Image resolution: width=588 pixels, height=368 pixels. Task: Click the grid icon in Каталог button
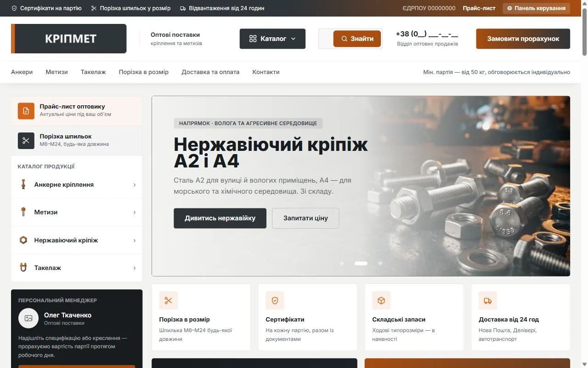pyautogui.click(x=253, y=39)
